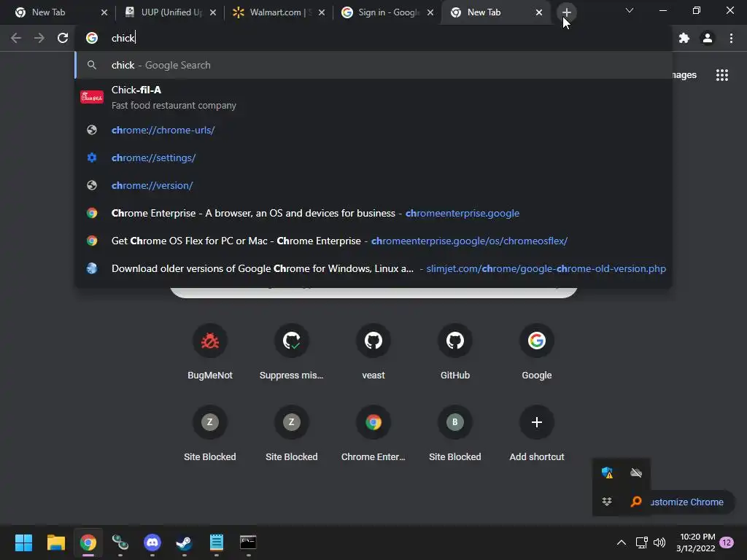
Task: Open chrome://version/ suggestion
Action: coord(373,185)
